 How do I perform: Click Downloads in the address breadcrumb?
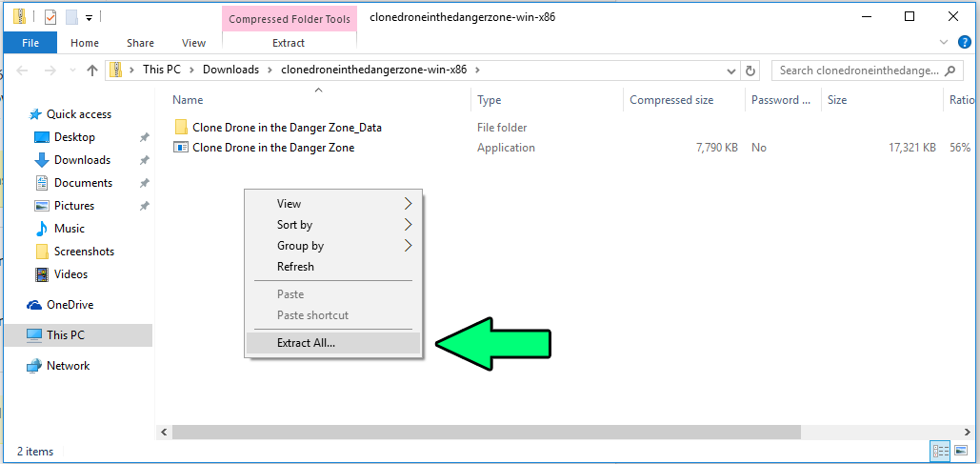pyautogui.click(x=230, y=70)
